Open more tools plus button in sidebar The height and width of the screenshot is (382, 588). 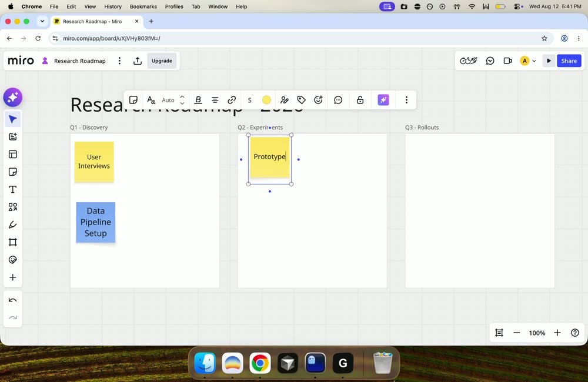(13, 277)
